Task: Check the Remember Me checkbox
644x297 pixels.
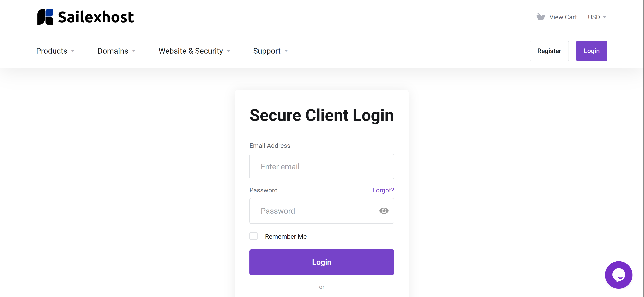Action: [x=253, y=236]
